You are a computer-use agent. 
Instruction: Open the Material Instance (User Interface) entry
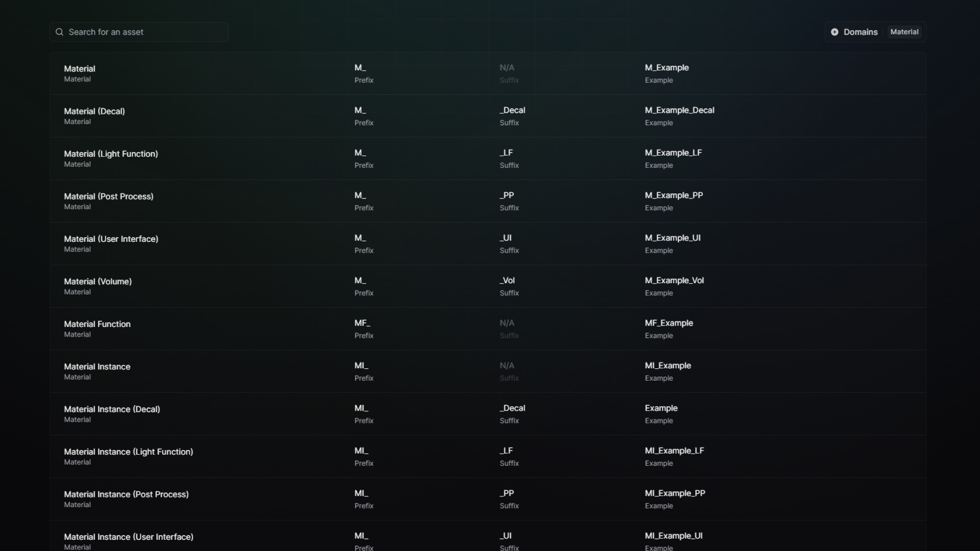click(204, 540)
